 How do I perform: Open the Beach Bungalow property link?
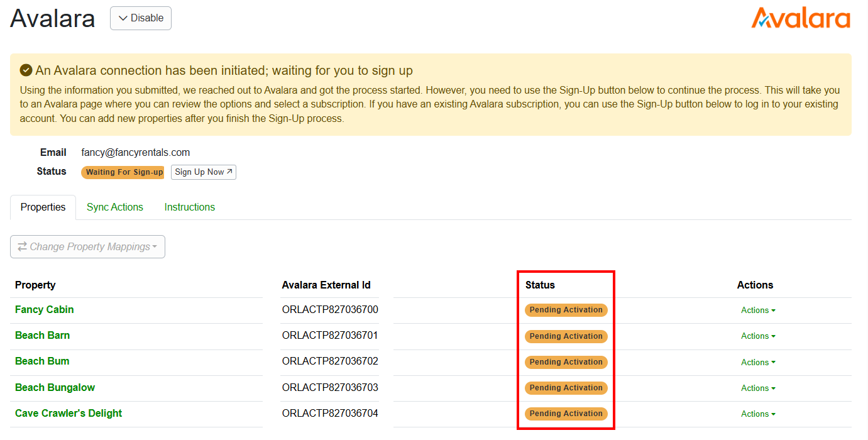[55, 387]
